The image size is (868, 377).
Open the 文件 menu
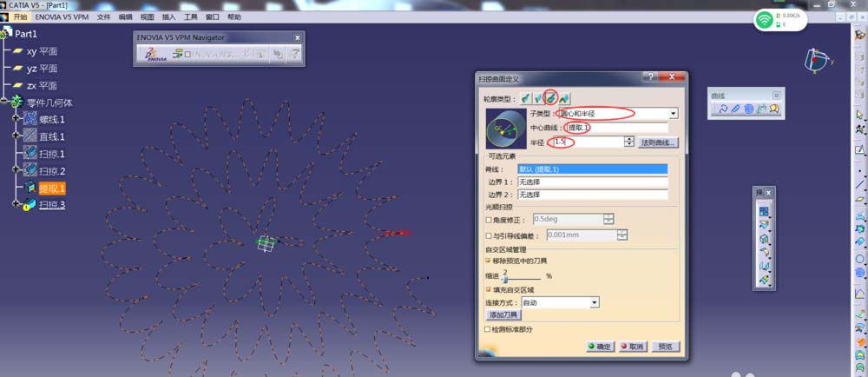coord(104,17)
